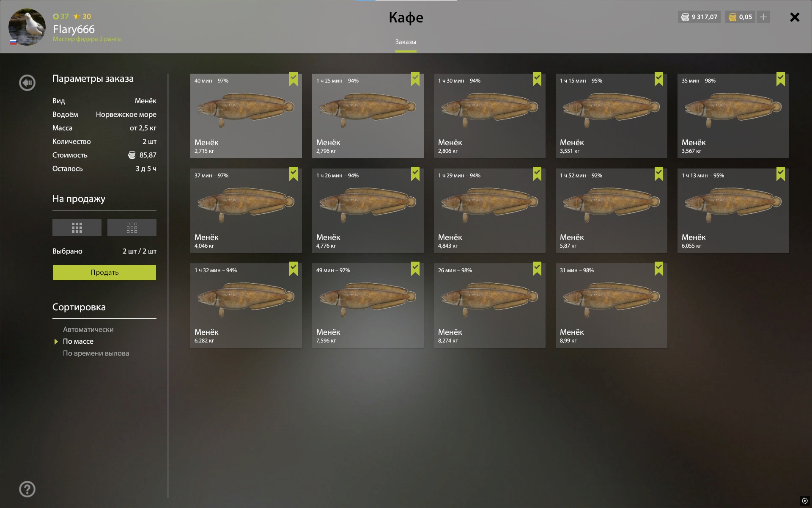Open the Заказы tab
The width and height of the screenshot is (812, 508).
tap(406, 42)
